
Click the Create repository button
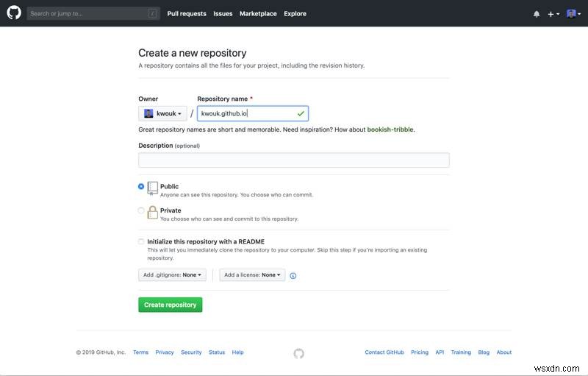pyautogui.click(x=171, y=305)
